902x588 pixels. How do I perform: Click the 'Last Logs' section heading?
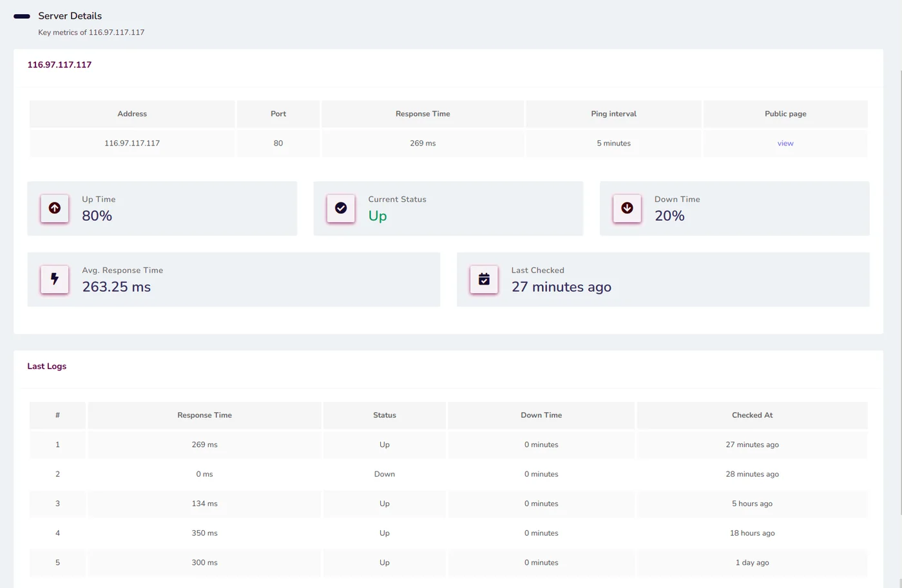click(46, 366)
